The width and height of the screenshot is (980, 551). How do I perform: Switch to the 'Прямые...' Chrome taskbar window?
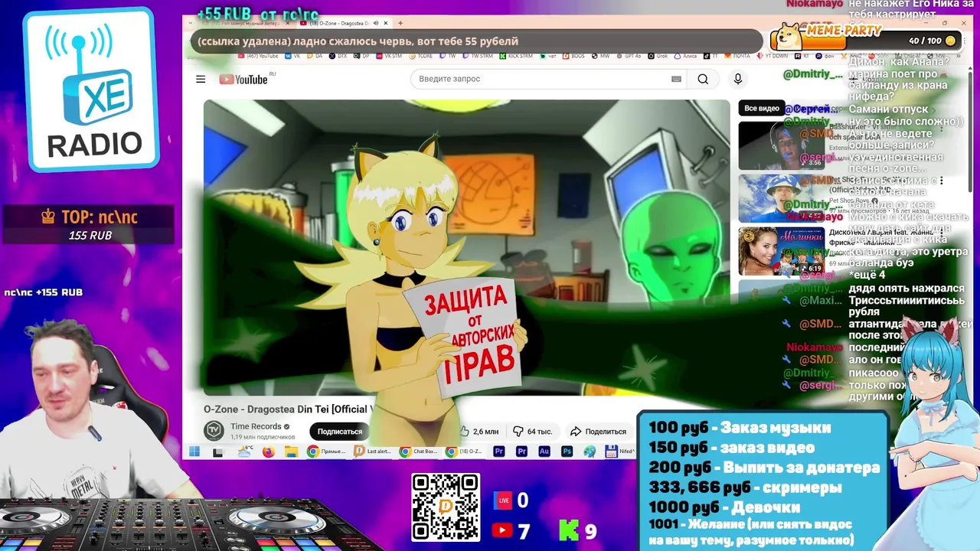click(x=327, y=452)
